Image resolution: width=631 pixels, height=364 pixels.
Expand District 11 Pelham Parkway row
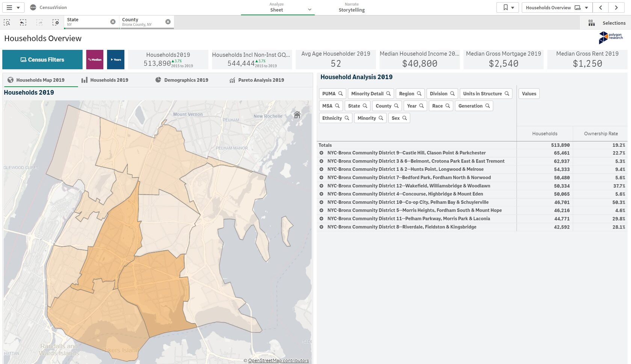click(322, 219)
